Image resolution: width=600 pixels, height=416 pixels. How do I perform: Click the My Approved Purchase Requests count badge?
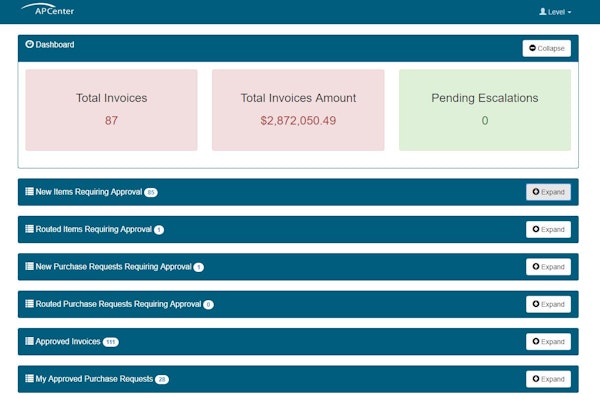tap(162, 380)
